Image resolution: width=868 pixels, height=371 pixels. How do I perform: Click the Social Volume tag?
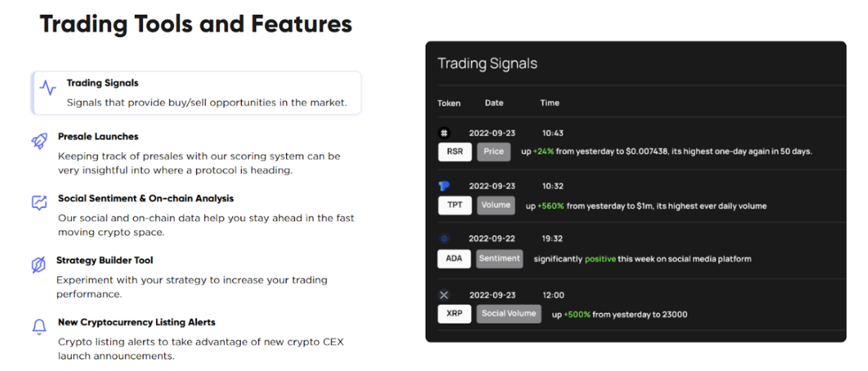[x=509, y=314]
